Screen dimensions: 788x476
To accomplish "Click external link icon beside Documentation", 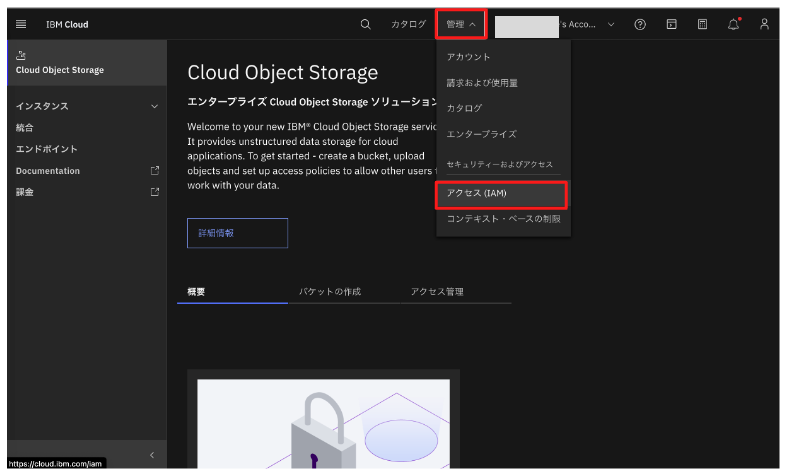I will click(x=155, y=171).
